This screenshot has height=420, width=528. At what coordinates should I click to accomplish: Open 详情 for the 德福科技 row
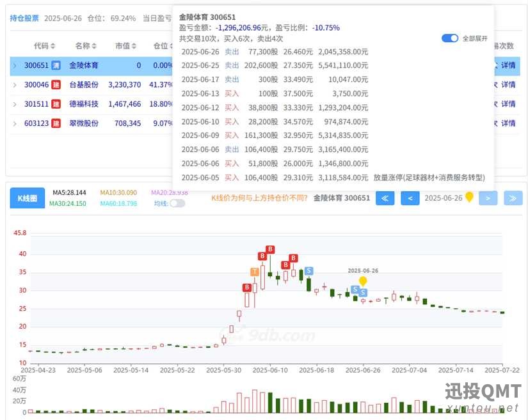508,104
